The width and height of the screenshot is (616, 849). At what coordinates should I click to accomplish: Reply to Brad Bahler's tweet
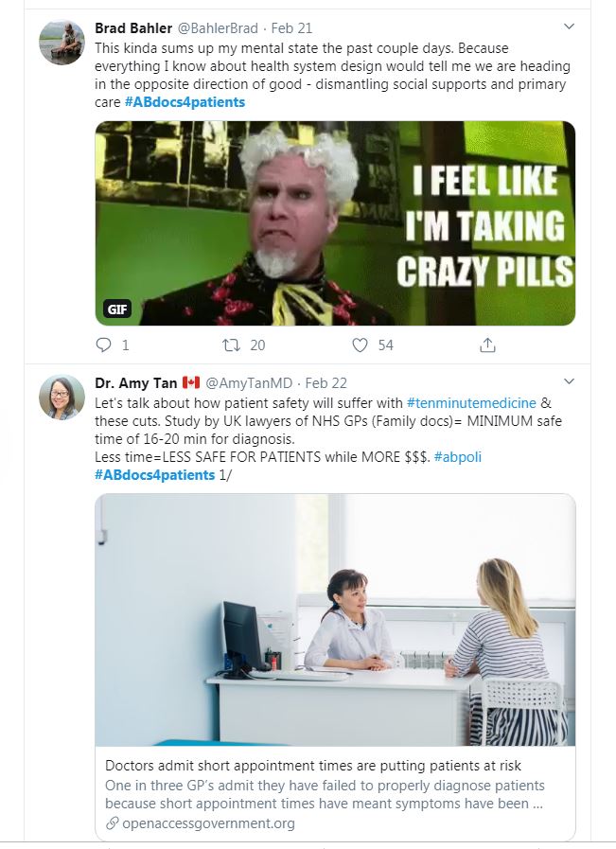[x=104, y=345]
